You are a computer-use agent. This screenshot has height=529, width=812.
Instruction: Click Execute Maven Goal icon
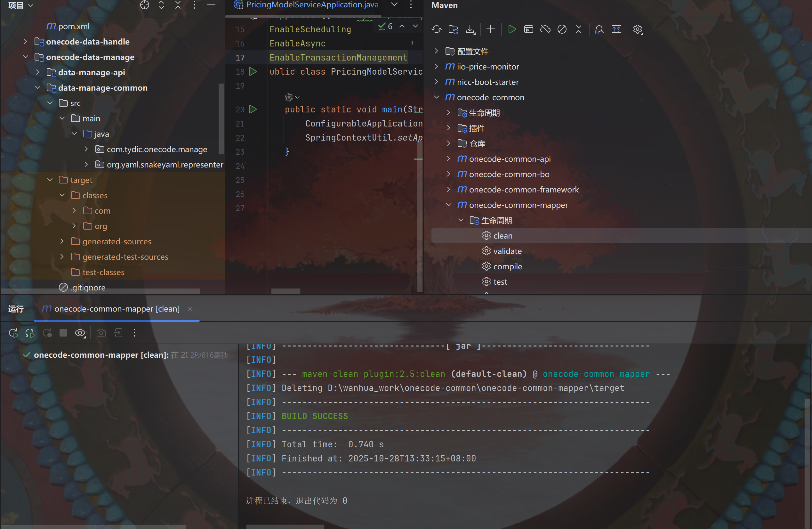528,29
